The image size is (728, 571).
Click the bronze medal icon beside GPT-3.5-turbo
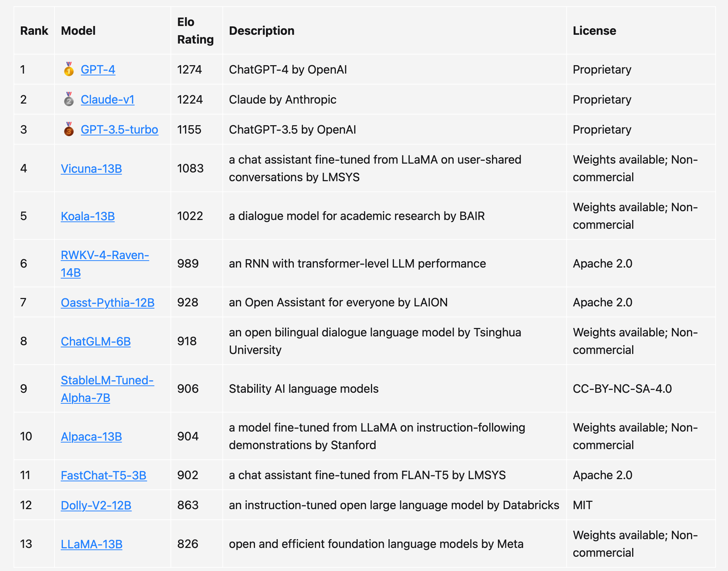[x=69, y=129]
